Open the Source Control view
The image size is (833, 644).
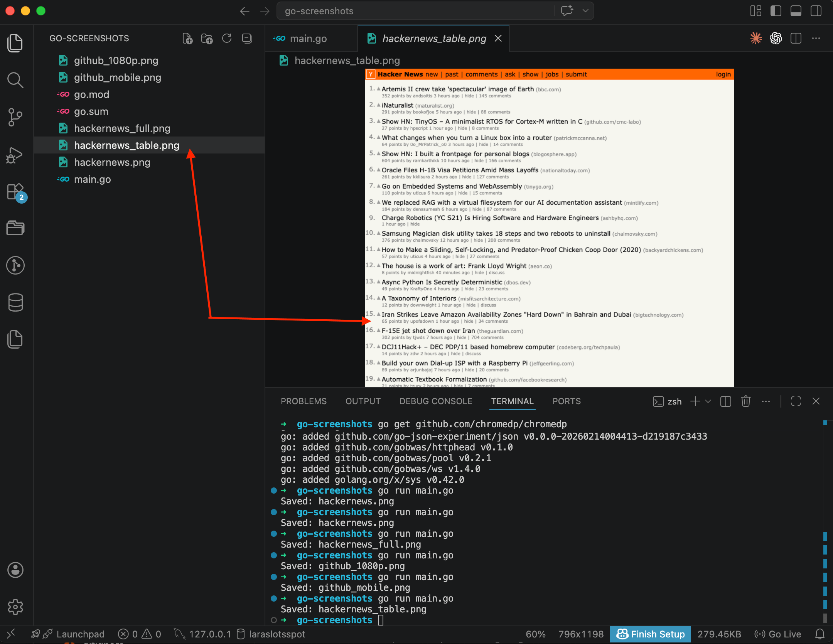15,117
